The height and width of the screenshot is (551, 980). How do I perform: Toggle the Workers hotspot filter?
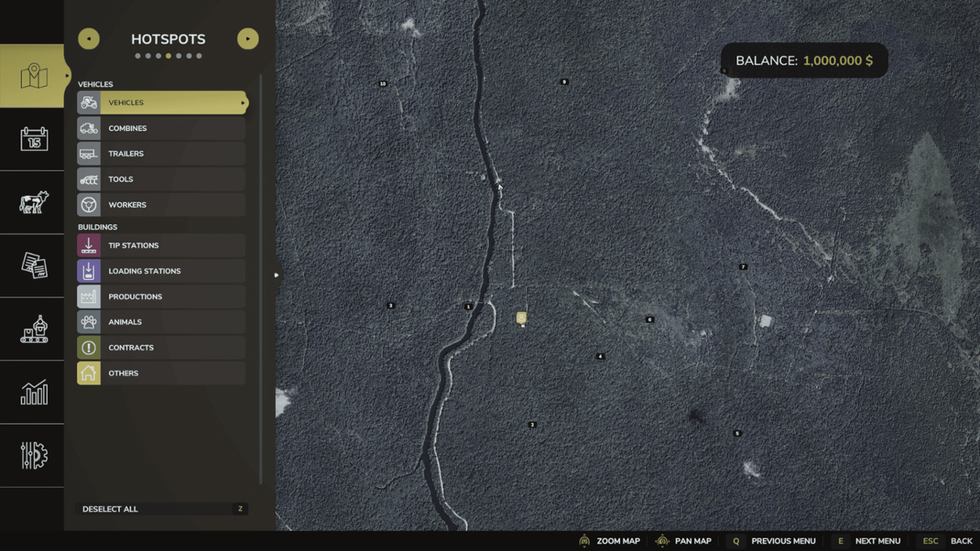click(x=161, y=204)
